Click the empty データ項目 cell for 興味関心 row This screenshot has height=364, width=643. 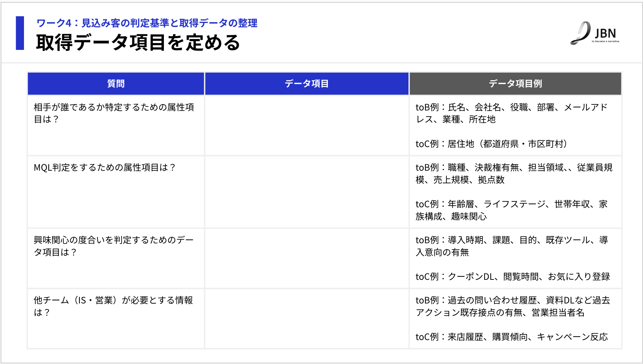pyautogui.click(x=307, y=258)
